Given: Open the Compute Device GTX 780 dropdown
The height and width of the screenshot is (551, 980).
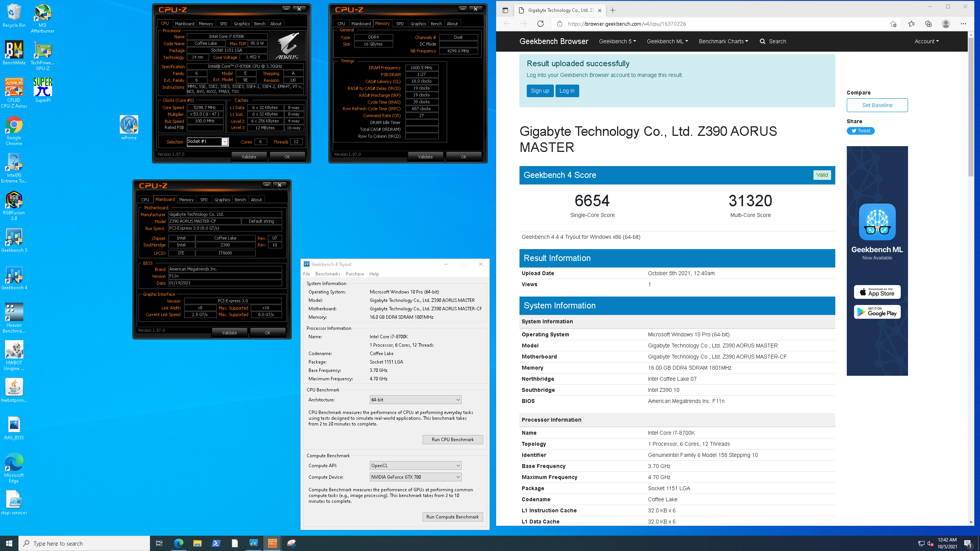Looking at the screenshot, I should coord(415,477).
